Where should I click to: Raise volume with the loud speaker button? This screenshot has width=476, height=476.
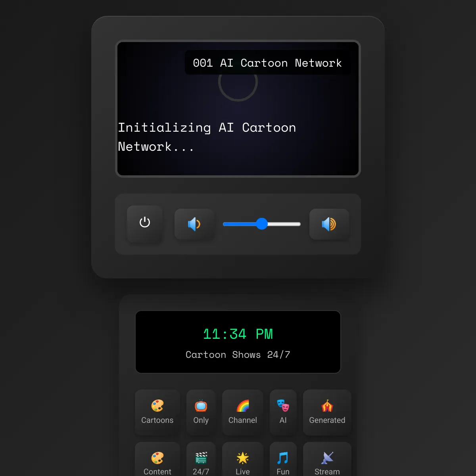point(329,224)
